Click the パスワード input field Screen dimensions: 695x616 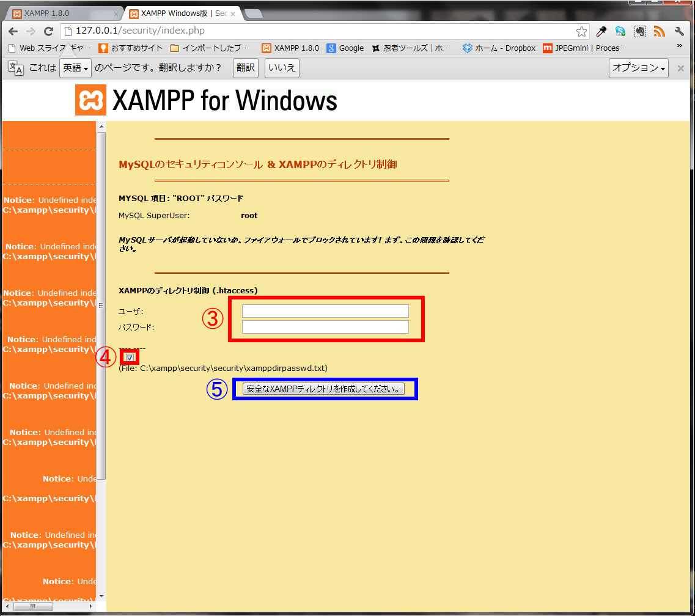(x=325, y=327)
